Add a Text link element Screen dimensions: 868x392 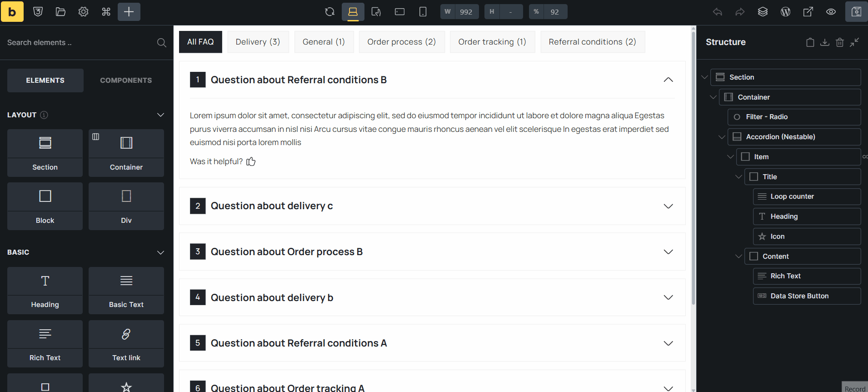click(126, 343)
